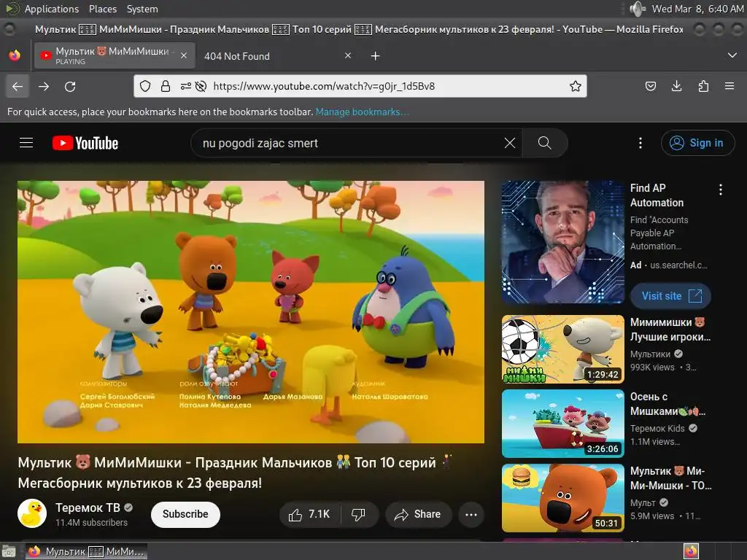Open the Firefox downloads panel

pyautogui.click(x=676, y=86)
